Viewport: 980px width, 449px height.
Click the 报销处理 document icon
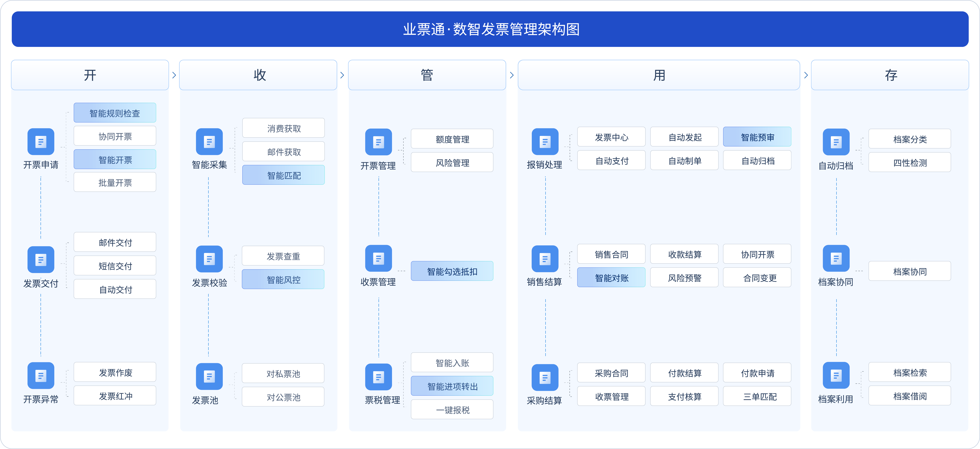pyautogui.click(x=545, y=142)
